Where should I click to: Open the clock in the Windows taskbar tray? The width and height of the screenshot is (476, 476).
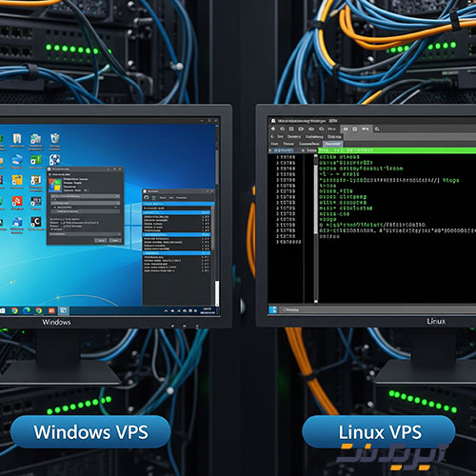pos(208,310)
